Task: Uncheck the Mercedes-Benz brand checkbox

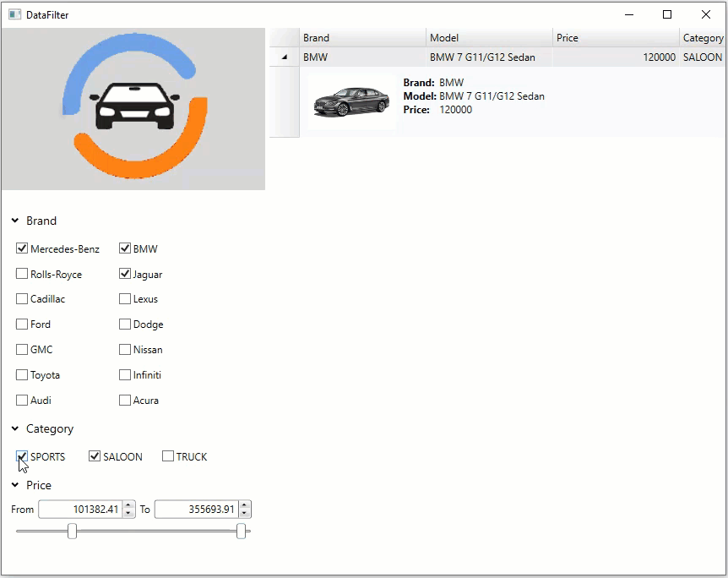Action: (x=22, y=248)
